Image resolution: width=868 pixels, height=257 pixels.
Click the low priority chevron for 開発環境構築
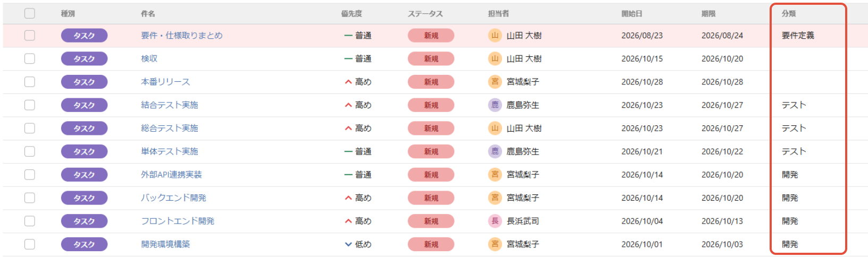click(x=348, y=244)
